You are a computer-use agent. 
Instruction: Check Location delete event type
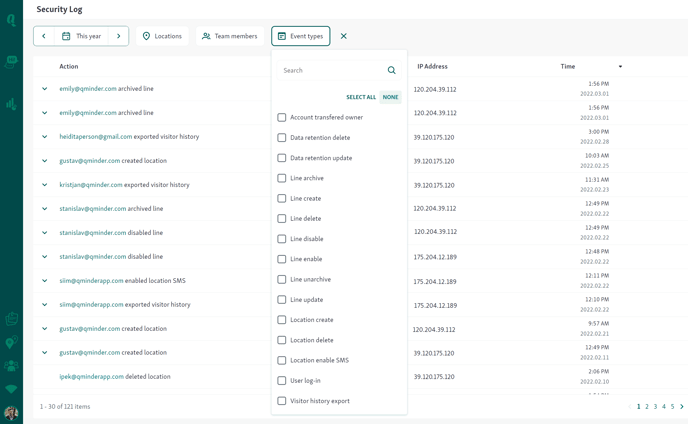pyautogui.click(x=282, y=340)
